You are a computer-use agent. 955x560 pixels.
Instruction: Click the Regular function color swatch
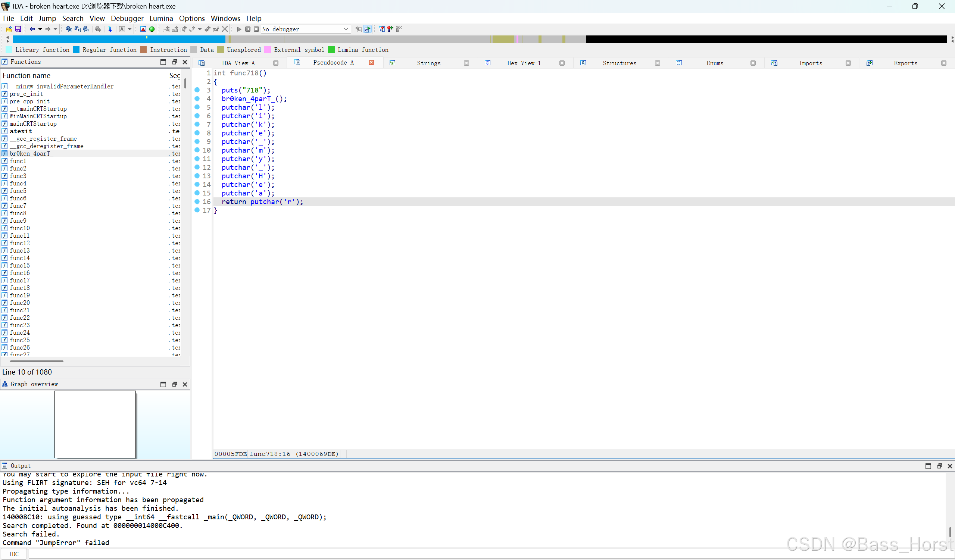pyautogui.click(x=76, y=50)
